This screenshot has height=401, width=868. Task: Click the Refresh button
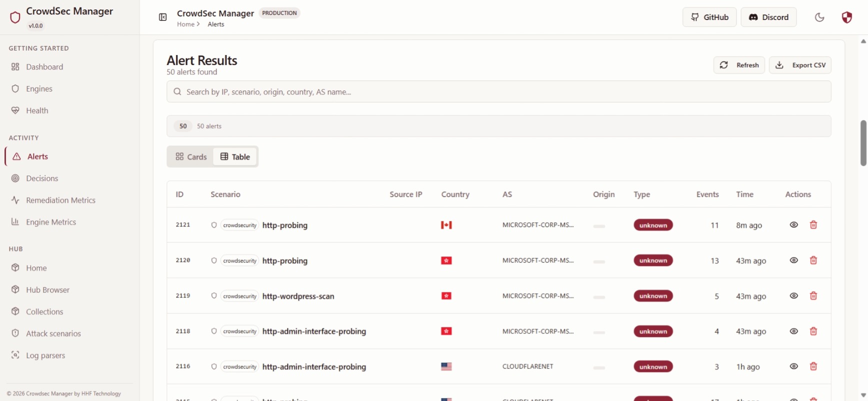coord(739,65)
